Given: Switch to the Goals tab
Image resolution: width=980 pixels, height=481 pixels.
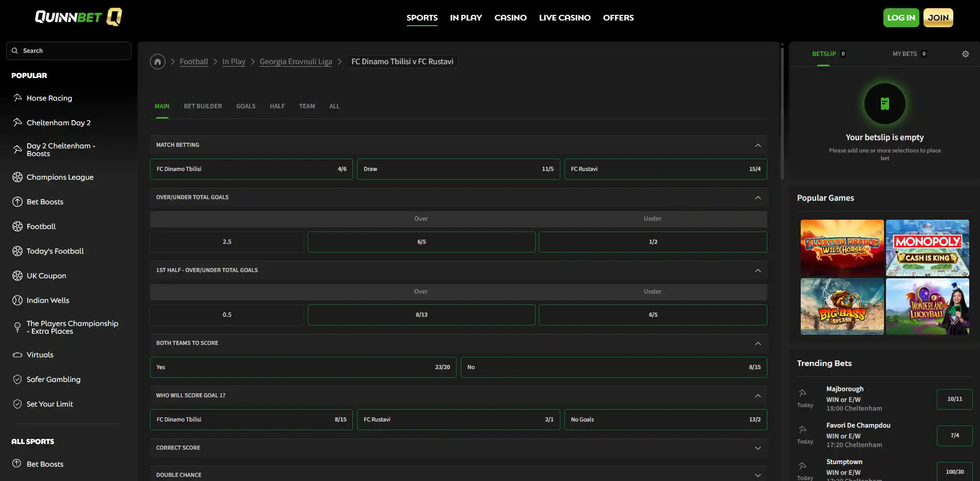Looking at the screenshot, I should (246, 106).
